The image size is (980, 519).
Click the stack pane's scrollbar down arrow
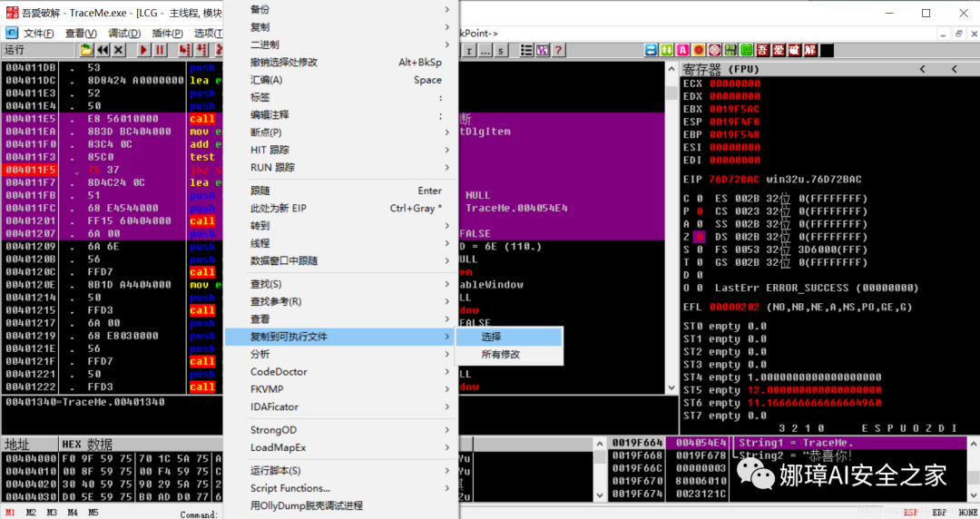[x=974, y=495]
